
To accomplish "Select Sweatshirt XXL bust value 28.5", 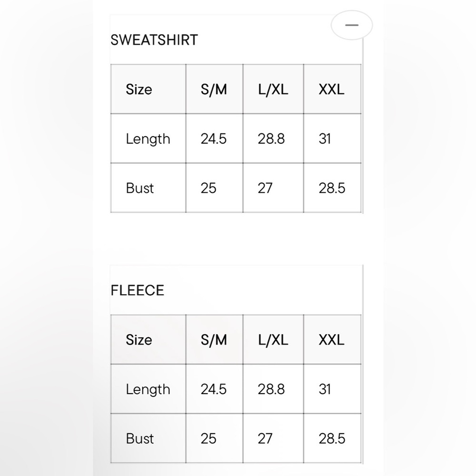I will pos(332,188).
